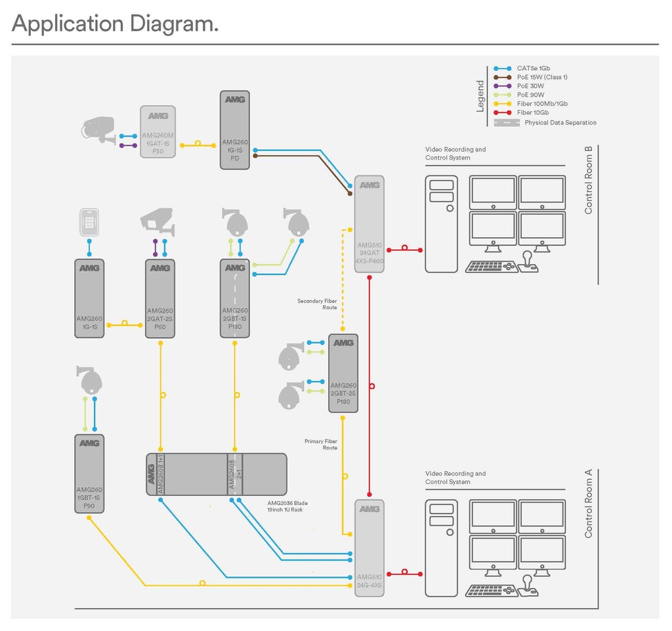Click the grey Physical Data Separation legend swatch
This screenshot has width=672, height=631.
tap(507, 123)
